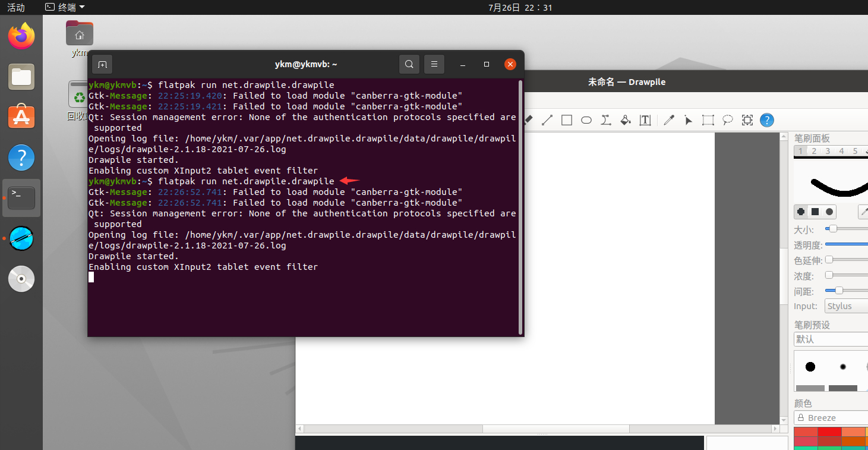Switch to brush slot 4
The image size is (868, 450).
pos(841,151)
